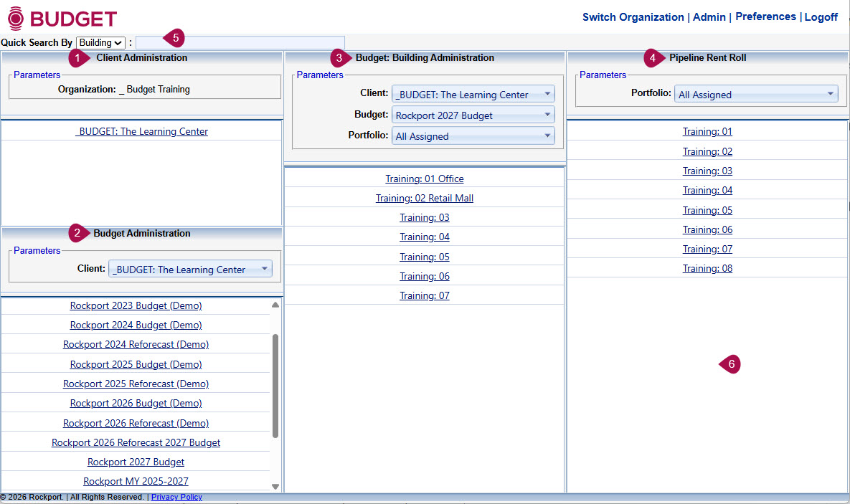The image size is (850, 504).
Task: Open Rockport 2026 Budget (Demo)
Action: (x=136, y=403)
